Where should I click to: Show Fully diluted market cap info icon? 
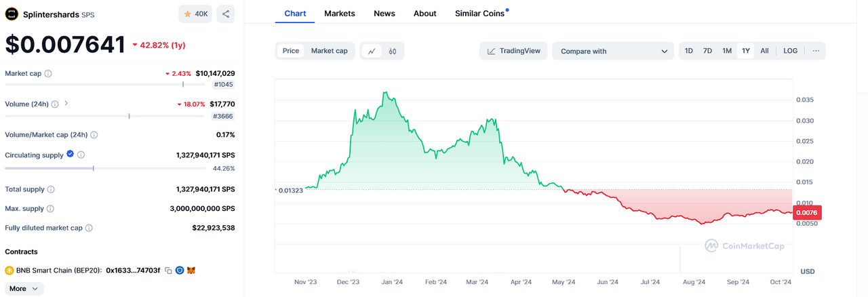pos(89,228)
